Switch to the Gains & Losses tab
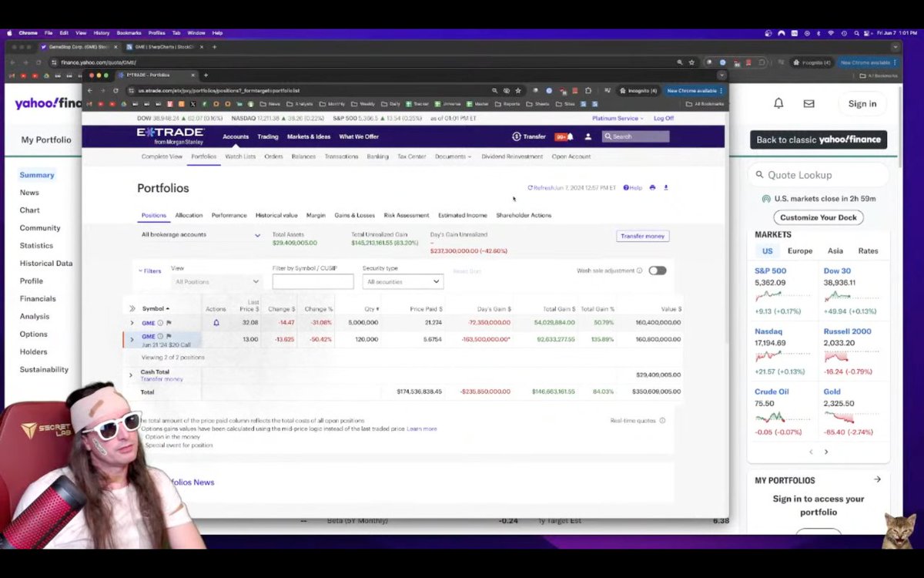The height and width of the screenshot is (578, 924). [354, 215]
